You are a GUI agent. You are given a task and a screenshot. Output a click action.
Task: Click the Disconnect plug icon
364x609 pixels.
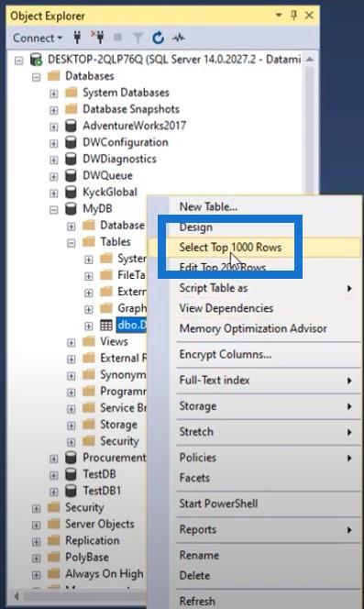point(98,38)
